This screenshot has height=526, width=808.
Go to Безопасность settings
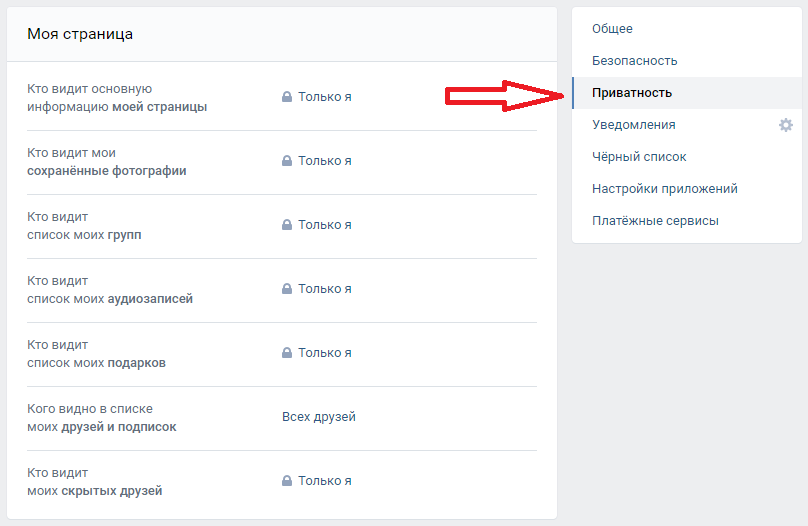click(x=634, y=61)
